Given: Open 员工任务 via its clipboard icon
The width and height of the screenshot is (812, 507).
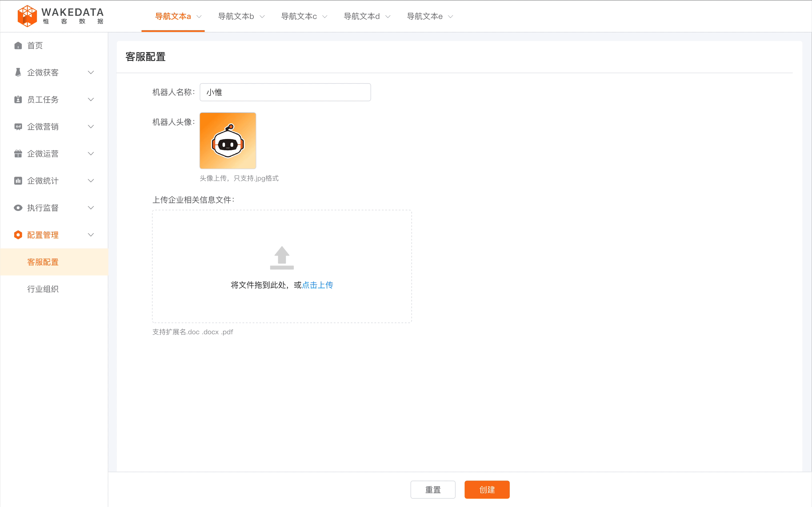Looking at the screenshot, I should pos(18,99).
